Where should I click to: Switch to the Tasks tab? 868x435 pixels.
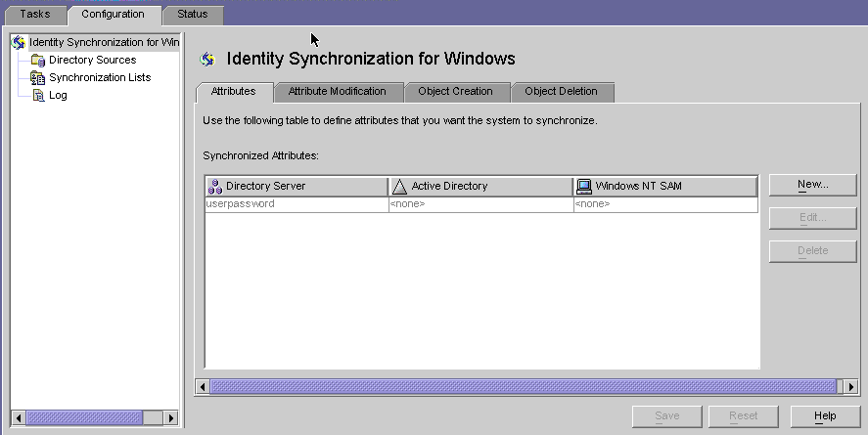(35, 15)
